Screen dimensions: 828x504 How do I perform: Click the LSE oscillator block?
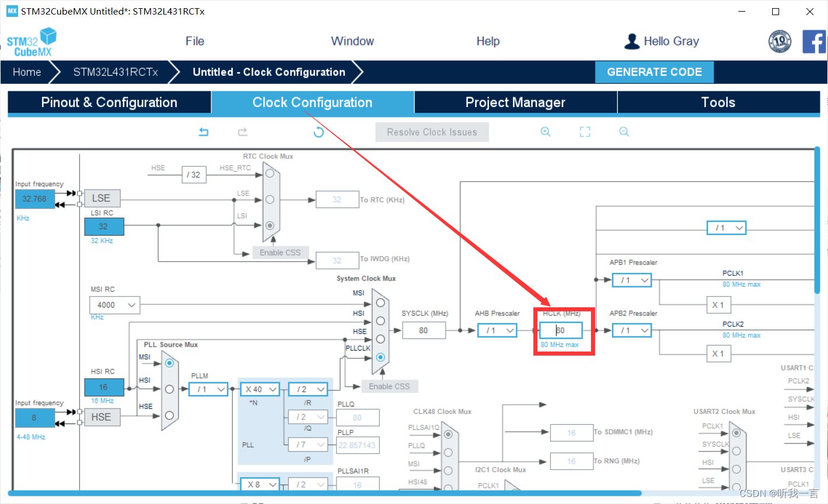(x=102, y=198)
